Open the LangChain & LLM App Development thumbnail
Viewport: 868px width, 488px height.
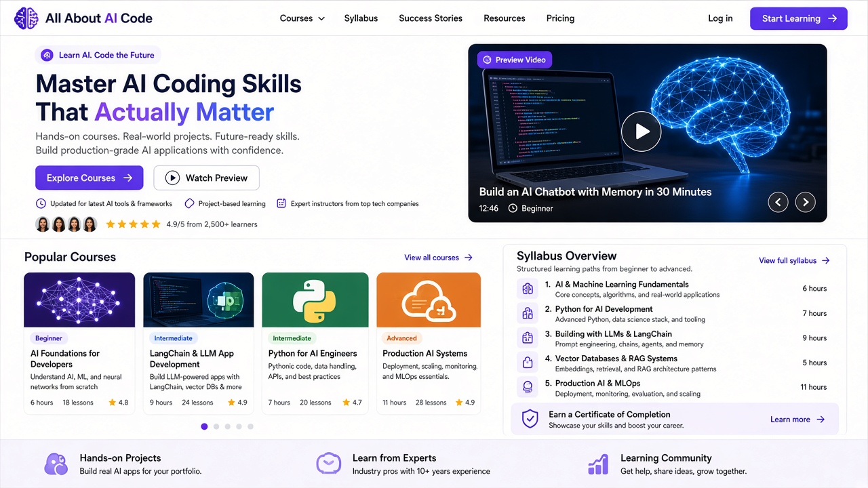[199, 300]
